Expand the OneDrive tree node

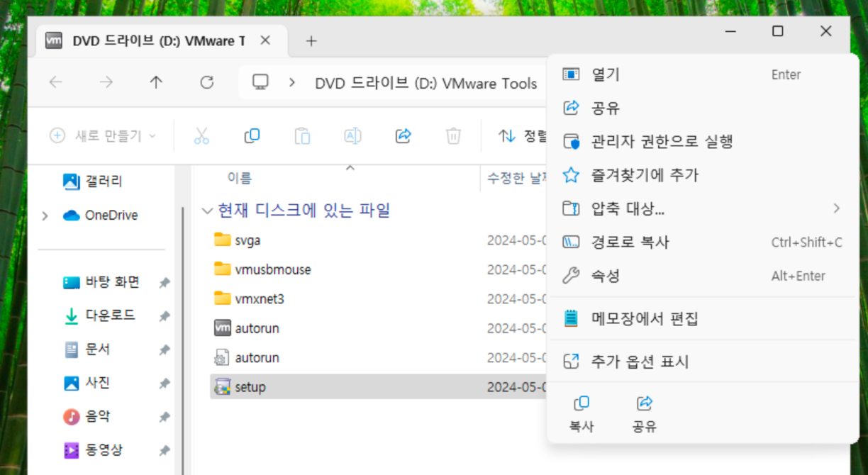(x=45, y=216)
